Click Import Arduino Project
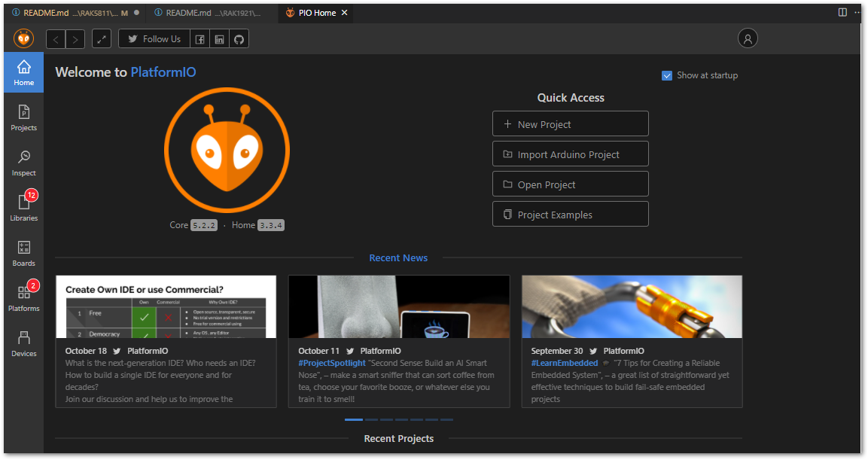Image resolution: width=868 pixels, height=460 pixels. pyautogui.click(x=570, y=154)
